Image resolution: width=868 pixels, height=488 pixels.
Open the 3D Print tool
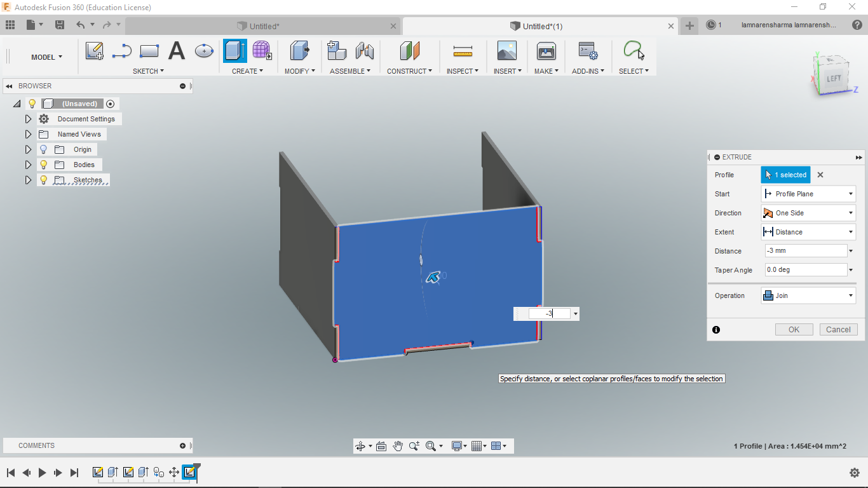tap(546, 51)
